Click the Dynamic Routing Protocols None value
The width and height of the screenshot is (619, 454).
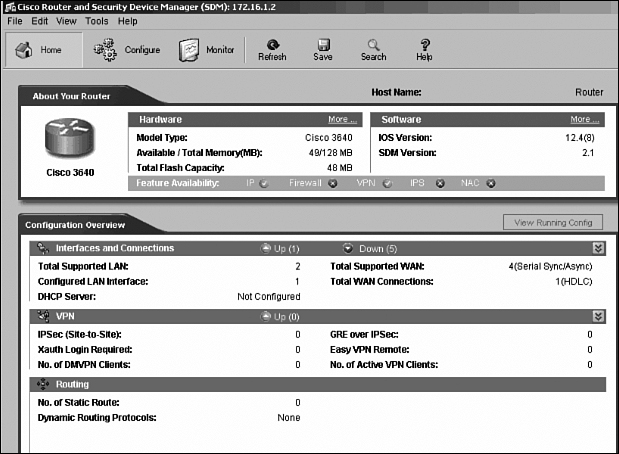289,417
